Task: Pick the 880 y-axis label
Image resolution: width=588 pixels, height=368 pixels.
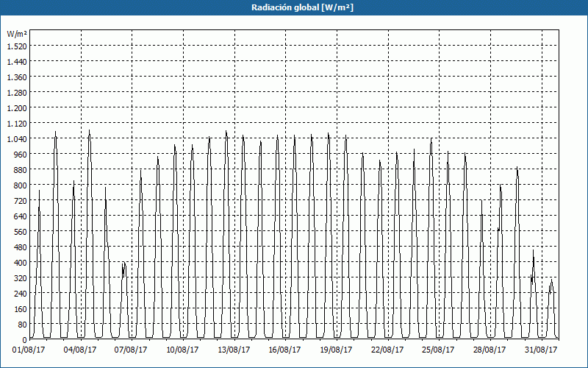Action: (21, 170)
